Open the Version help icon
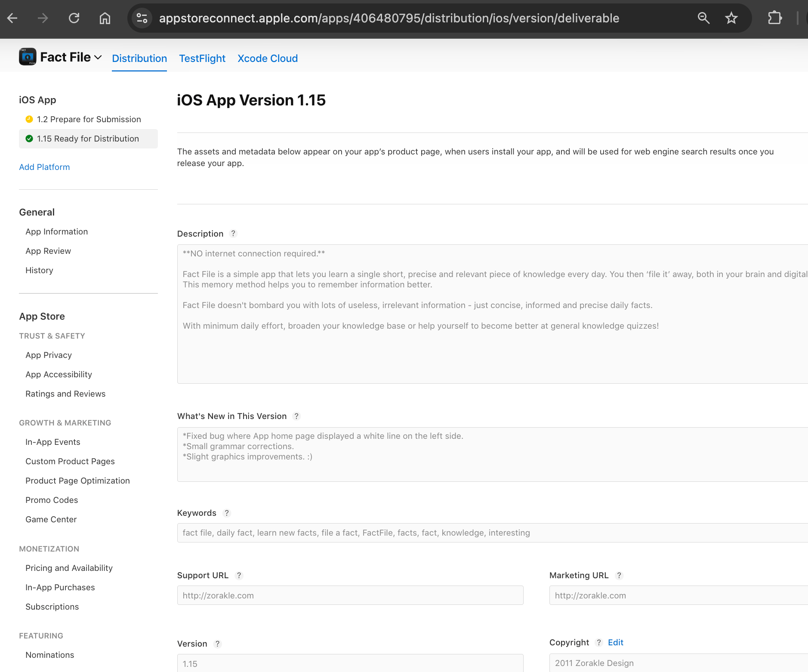The image size is (808, 672). pos(217,644)
